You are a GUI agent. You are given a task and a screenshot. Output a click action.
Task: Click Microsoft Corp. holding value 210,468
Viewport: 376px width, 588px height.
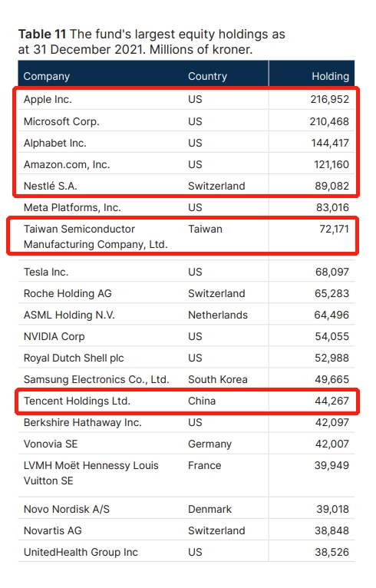[x=329, y=121]
